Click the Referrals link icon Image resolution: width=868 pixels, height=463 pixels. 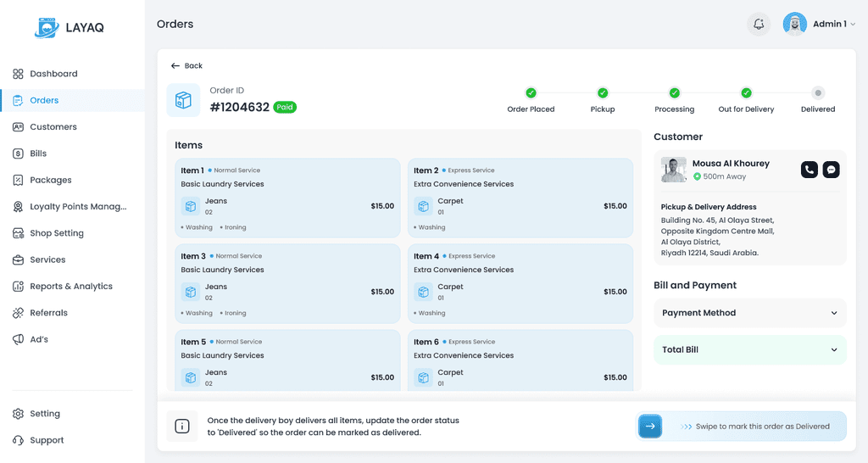[19, 313]
